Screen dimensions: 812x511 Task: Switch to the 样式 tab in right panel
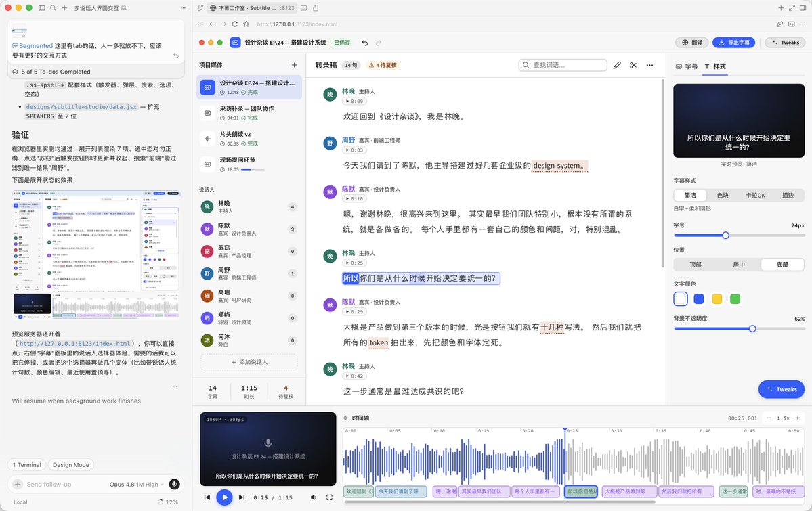(x=715, y=66)
